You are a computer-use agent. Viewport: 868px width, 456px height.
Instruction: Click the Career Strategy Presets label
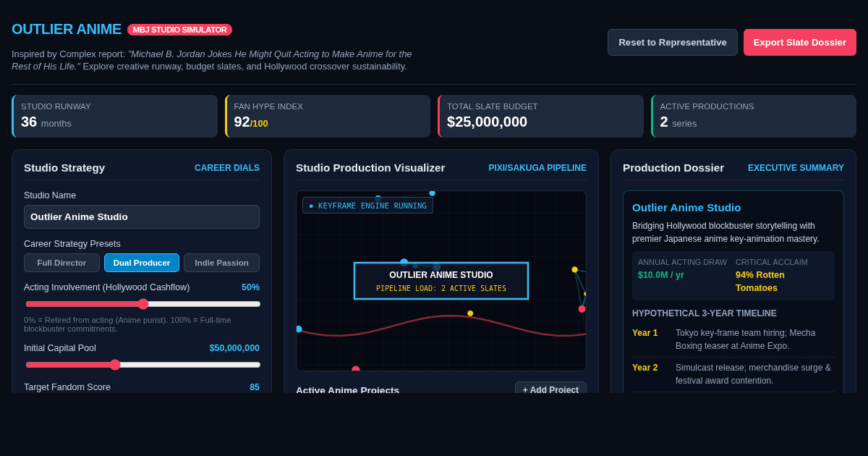[72, 244]
